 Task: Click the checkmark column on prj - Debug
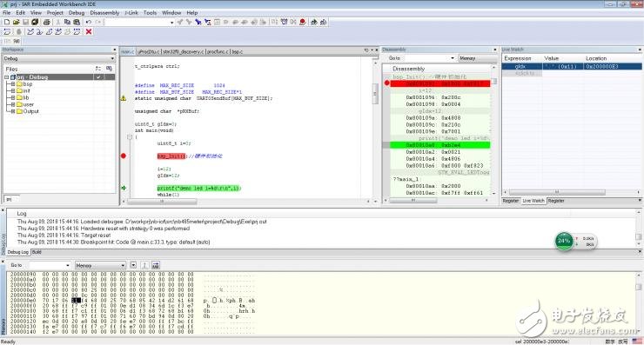pyautogui.click(x=98, y=77)
